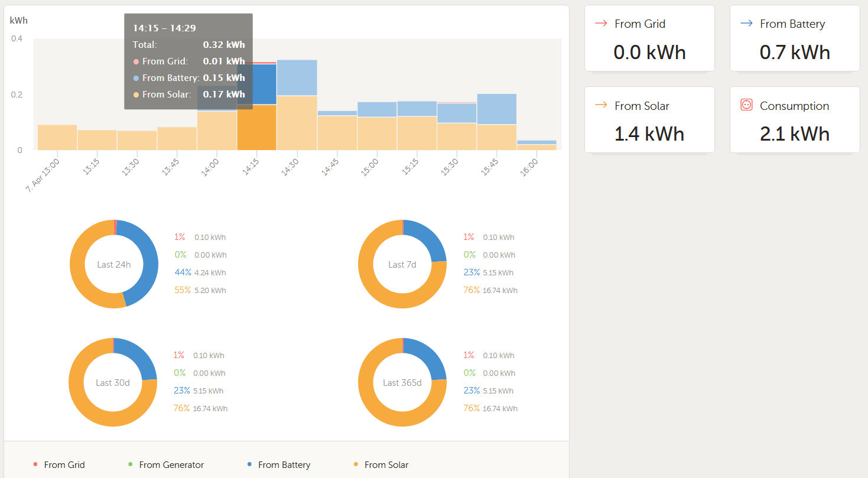Click the red From Grid arrow icon
Image resolution: width=868 pixels, height=478 pixels.
click(601, 24)
